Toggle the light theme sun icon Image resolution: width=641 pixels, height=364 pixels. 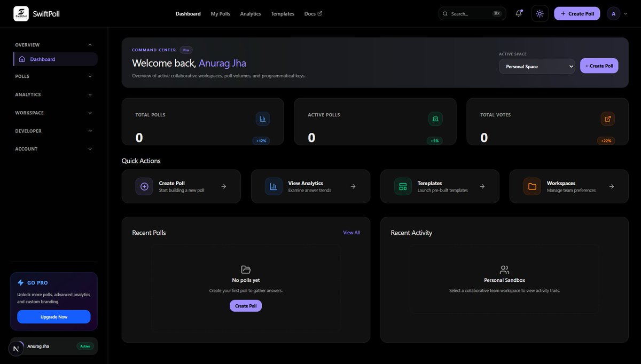click(540, 13)
